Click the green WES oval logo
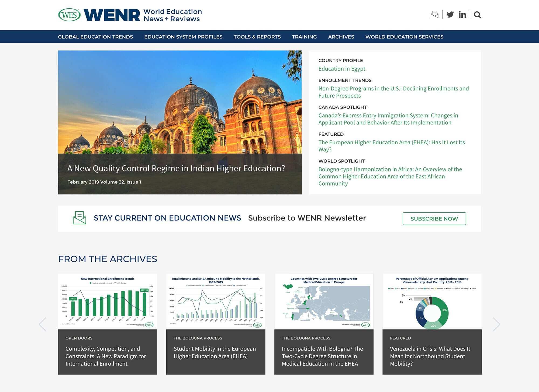 (69, 15)
